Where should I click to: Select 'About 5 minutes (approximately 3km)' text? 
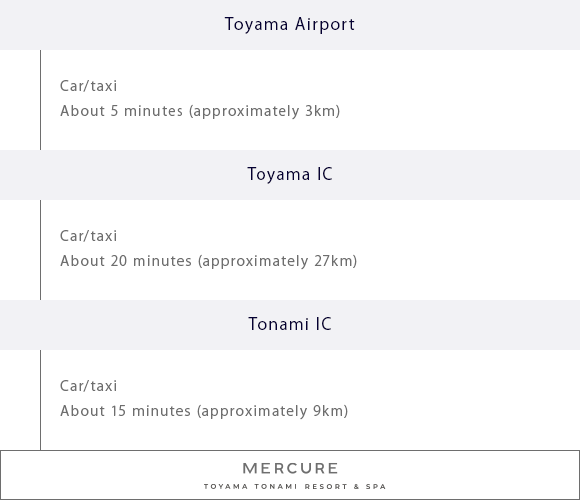tap(200, 111)
